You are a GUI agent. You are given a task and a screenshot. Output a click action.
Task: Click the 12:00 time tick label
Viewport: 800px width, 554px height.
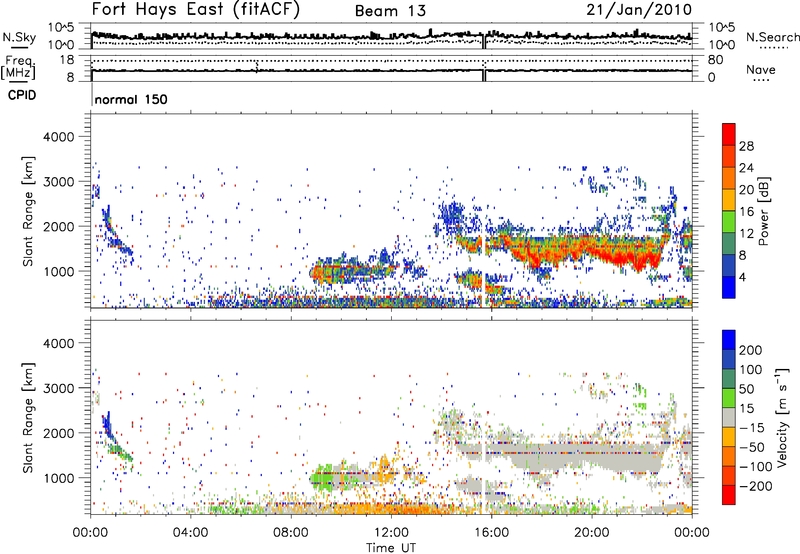391,533
